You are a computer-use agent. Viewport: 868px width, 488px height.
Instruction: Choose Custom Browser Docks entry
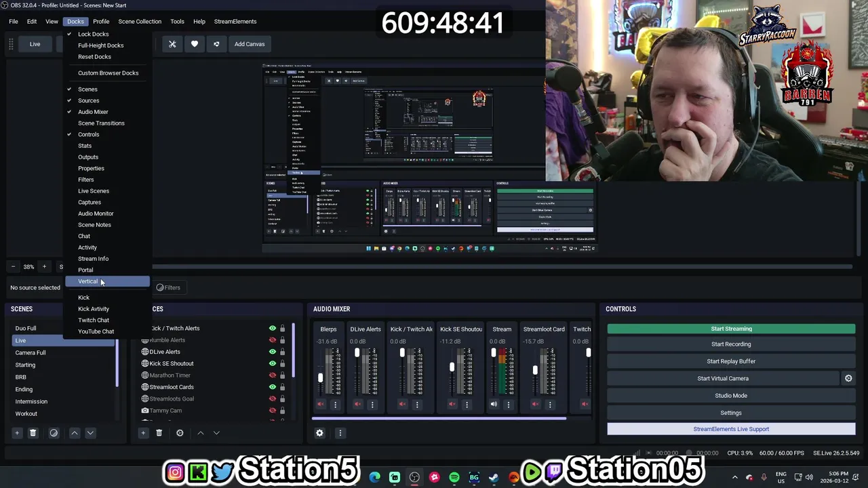pyautogui.click(x=107, y=73)
